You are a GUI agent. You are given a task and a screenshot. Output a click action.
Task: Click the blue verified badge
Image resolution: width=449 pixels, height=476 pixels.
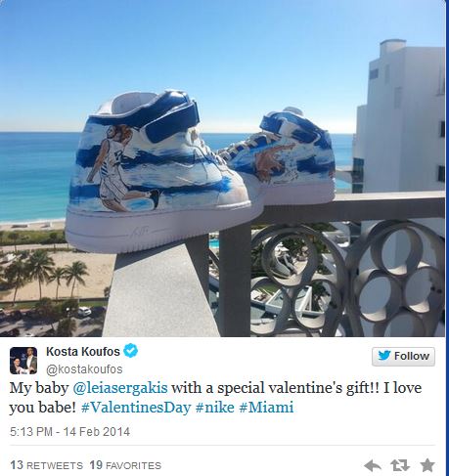130,351
